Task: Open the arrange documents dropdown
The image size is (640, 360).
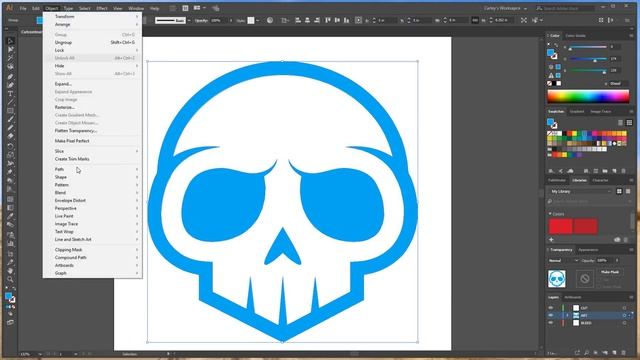Action: pos(200,8)
